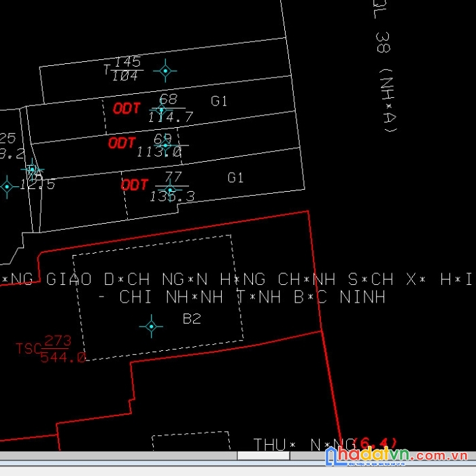
Task: Click the cyan survey marker beside T 145/104
Action: 165,70
